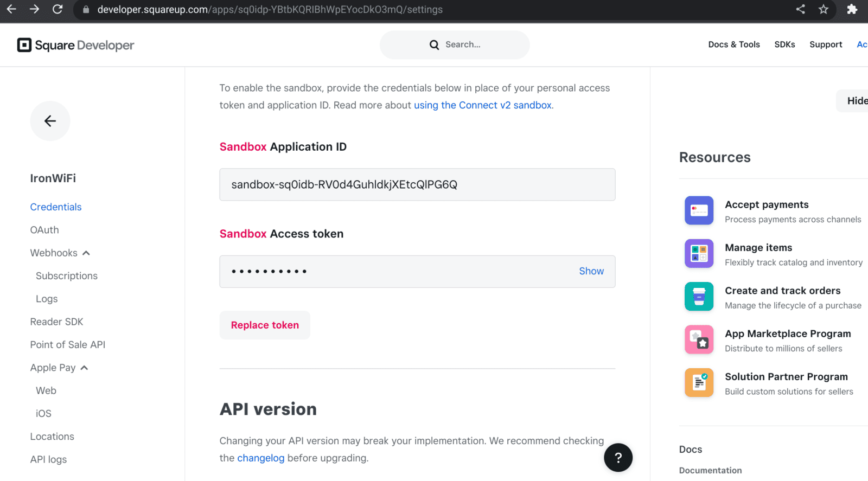This screenshot has width=868, height=481.
Task: Open the changelog link
Action: click(x=261, y=458)
